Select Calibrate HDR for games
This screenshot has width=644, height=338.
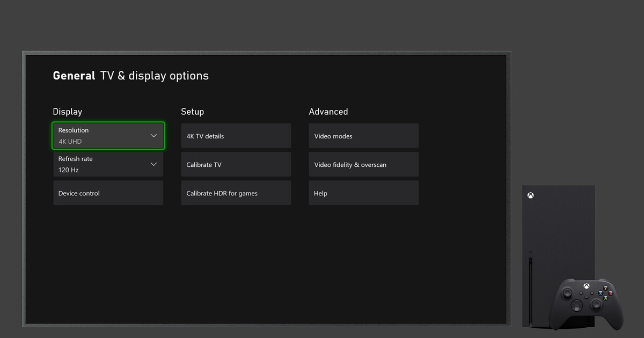pyautogui.click(x=236, y=193)
